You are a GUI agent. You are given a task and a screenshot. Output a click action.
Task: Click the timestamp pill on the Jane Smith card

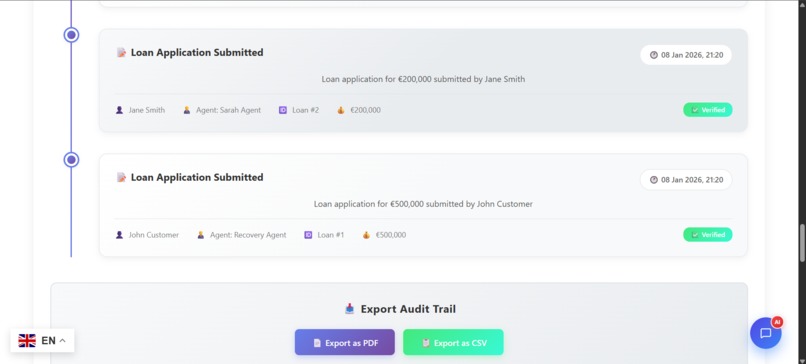686,55
